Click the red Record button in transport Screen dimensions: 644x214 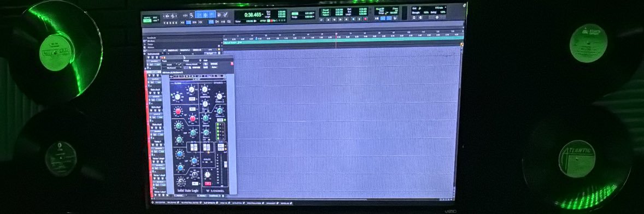366,19
